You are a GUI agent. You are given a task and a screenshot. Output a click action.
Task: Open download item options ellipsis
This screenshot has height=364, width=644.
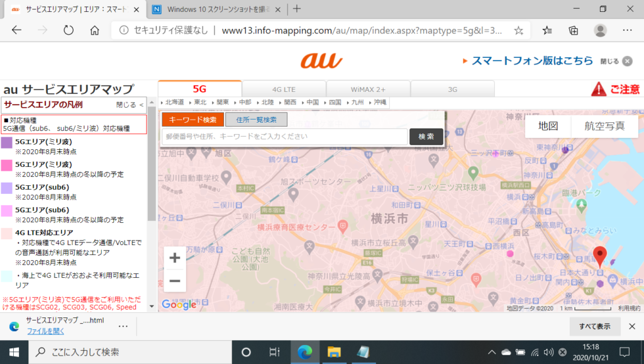(123, 326)
